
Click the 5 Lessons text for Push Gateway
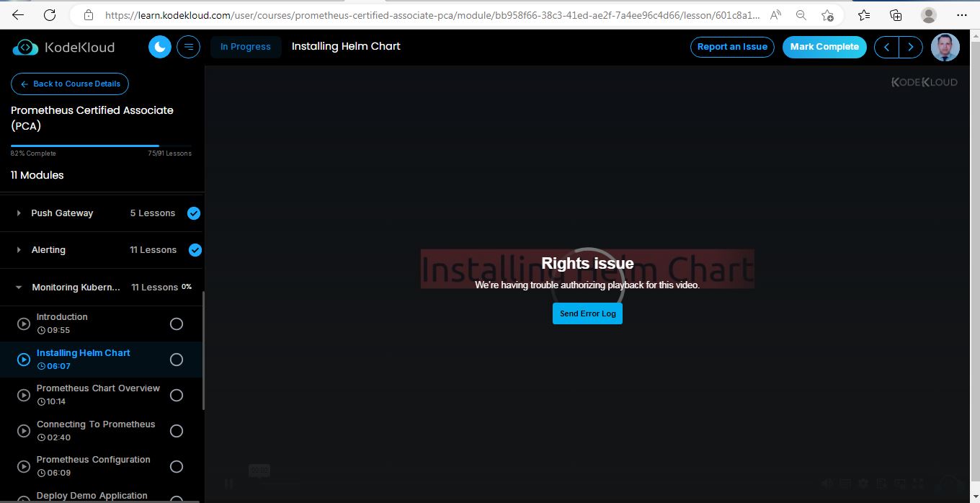pyautogui.click(x=153, y=213)
